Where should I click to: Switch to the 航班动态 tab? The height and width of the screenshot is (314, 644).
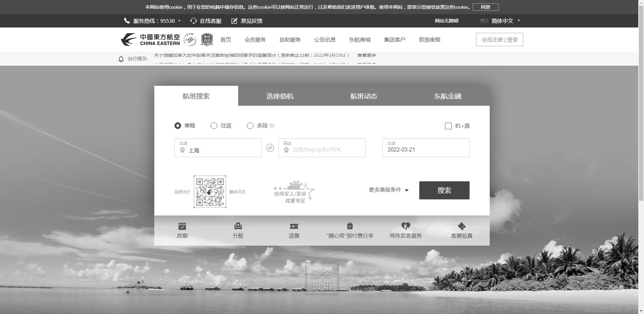364,96
